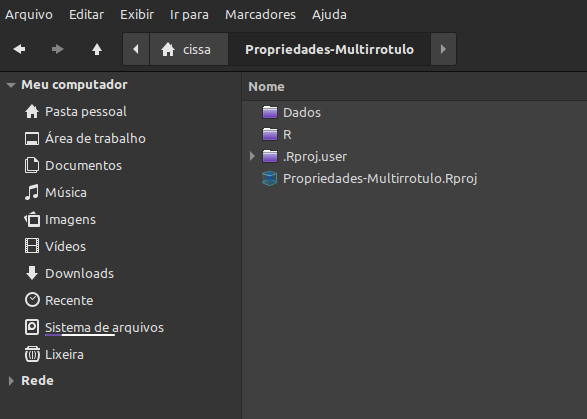Select Propriedades-Multirrotulo.Rproj file name
Image resolution: width=587 pixels, height=419 pixels.
click(380, 179)
